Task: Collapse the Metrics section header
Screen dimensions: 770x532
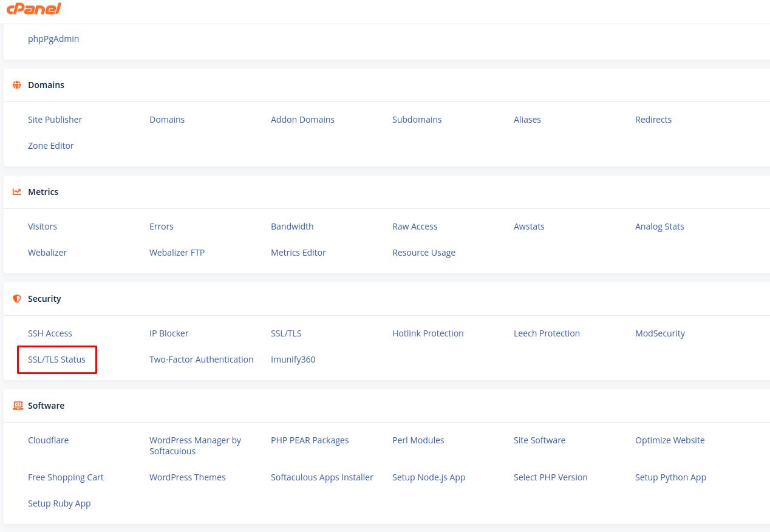Action: 43,192
